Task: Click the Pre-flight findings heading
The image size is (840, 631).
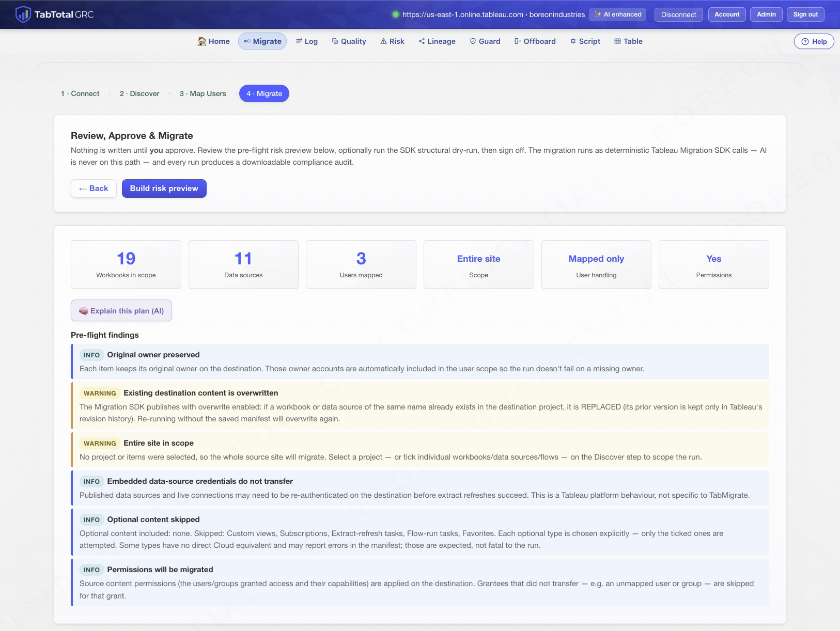Action: click(x=105, y=335)
